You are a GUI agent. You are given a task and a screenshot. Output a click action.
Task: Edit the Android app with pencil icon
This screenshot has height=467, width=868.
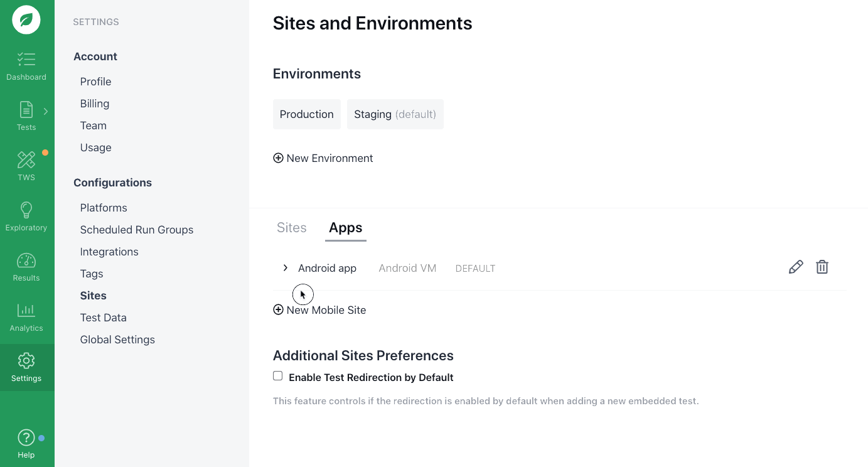(x=796, y=267)
